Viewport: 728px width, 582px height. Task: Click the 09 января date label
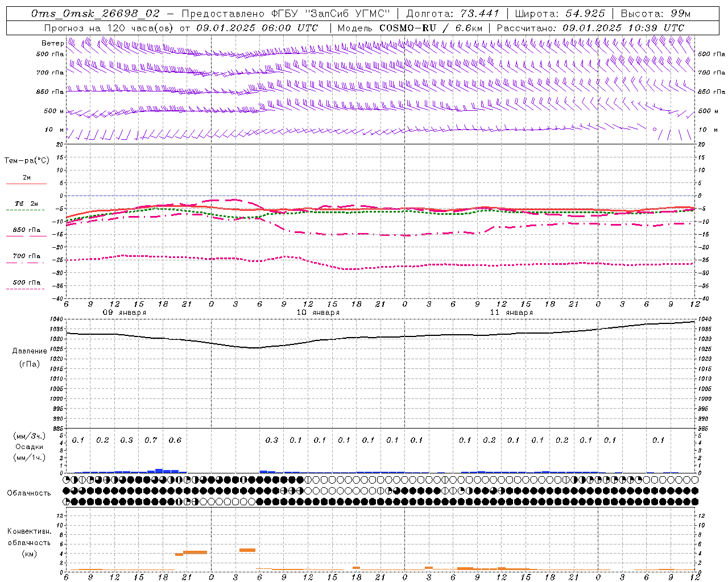click(x=124, y=313)
